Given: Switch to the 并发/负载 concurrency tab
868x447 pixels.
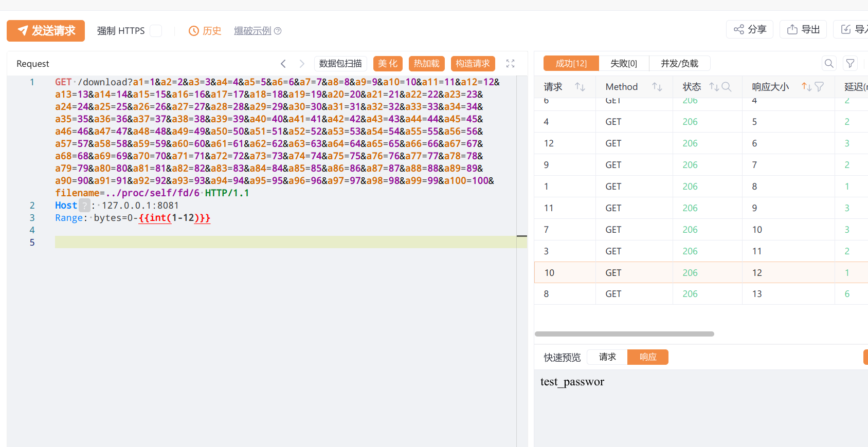Looking at the screenshot, I should click(x=679, y=64).
